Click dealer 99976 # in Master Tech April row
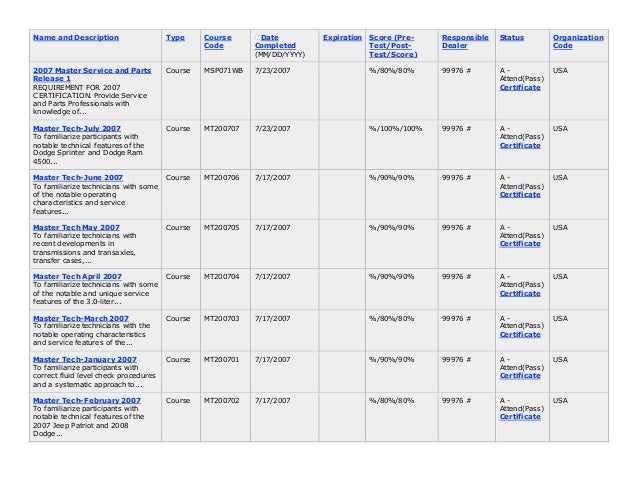 (457, 277)
